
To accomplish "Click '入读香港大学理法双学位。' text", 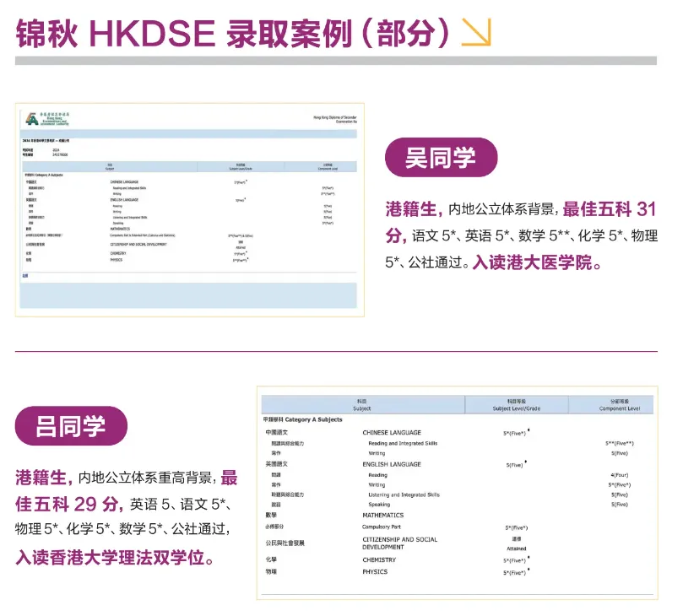I will pyautogui.click(x=115, y=557).
